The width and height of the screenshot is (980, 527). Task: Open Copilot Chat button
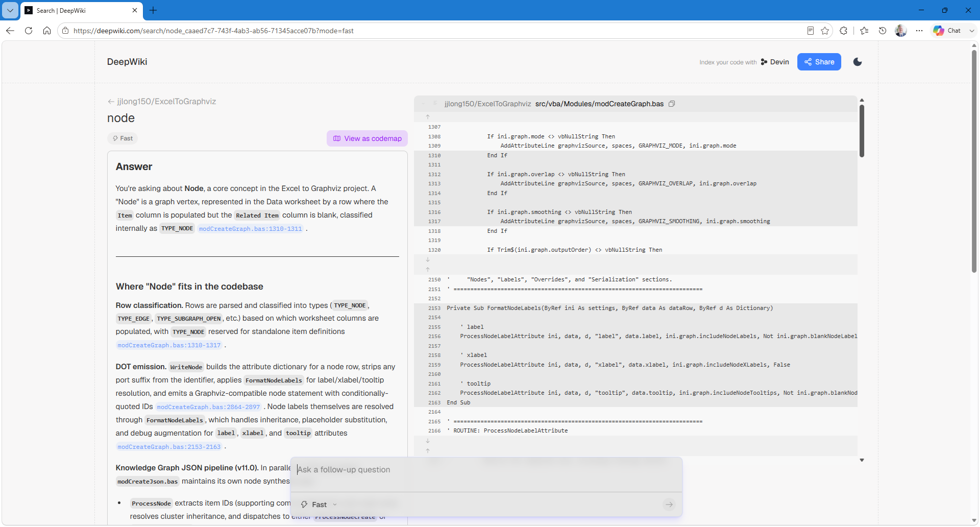point(947,31)
